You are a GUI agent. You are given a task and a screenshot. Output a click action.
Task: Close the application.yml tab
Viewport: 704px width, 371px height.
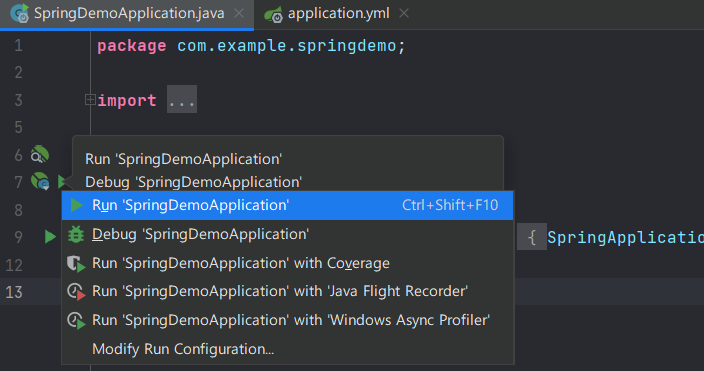click(404, 13)
